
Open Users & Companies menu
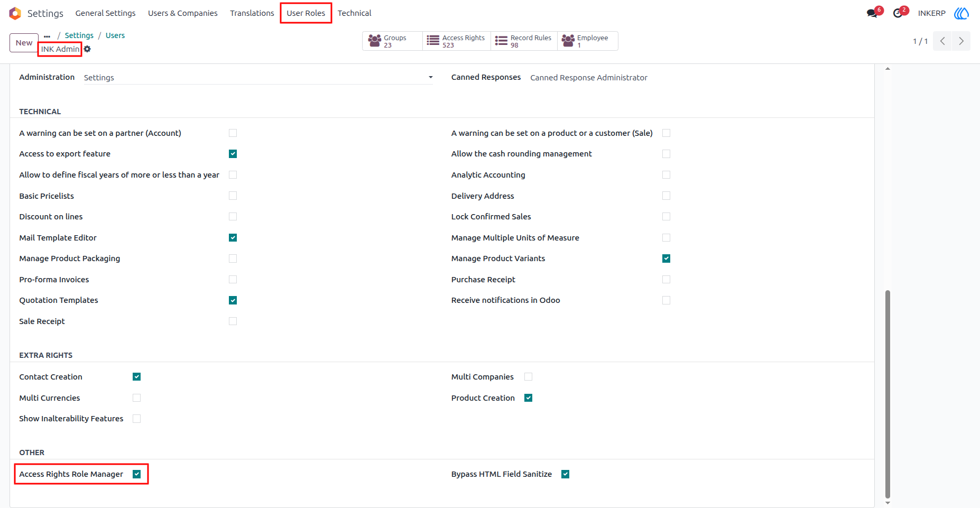183,13
